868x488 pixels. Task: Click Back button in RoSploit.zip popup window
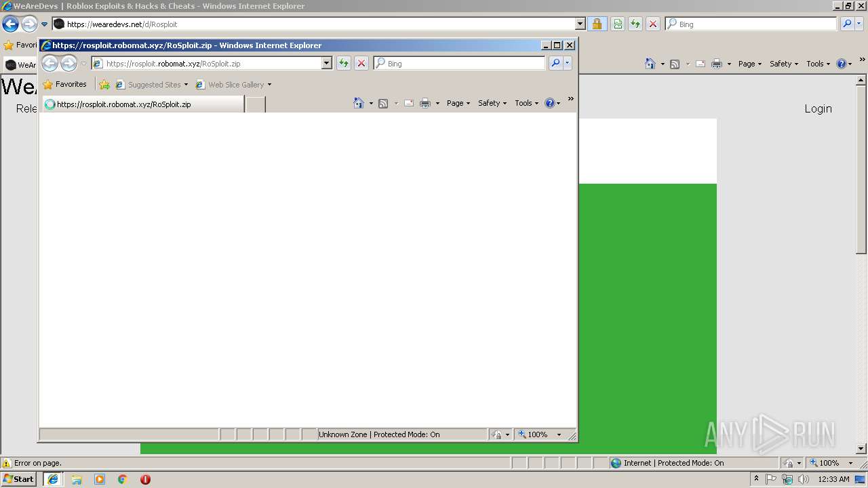tap(50, 63)
